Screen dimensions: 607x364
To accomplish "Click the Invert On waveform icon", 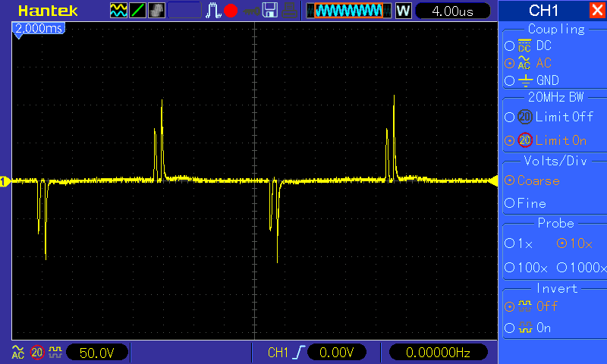I will [x=525, y=328].
